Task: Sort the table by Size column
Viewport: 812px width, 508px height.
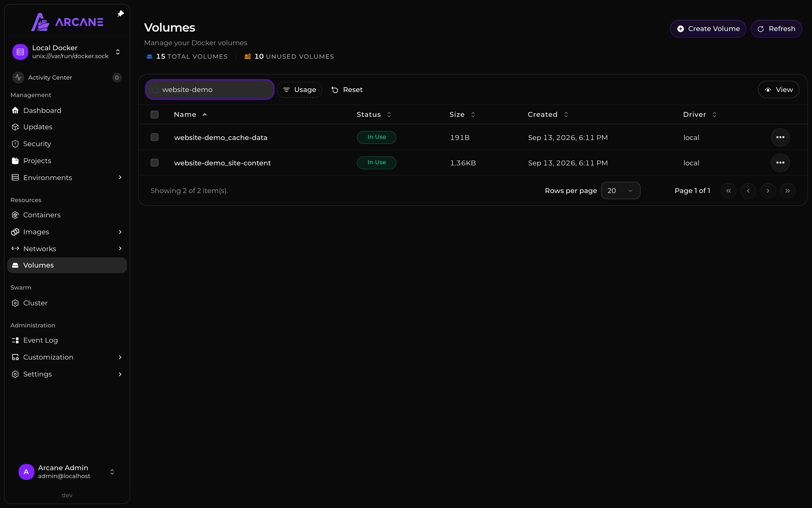Action: tap(462, 115)
